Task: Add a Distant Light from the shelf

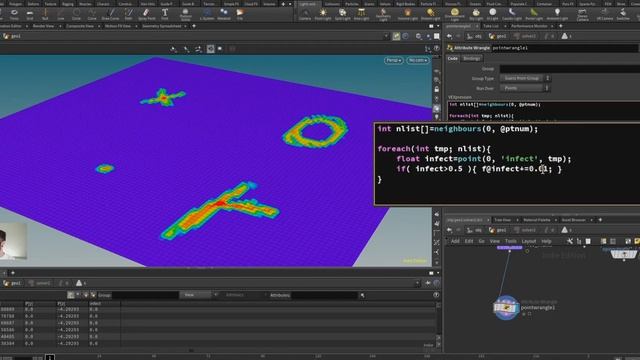Action: [x=430, y=14]
